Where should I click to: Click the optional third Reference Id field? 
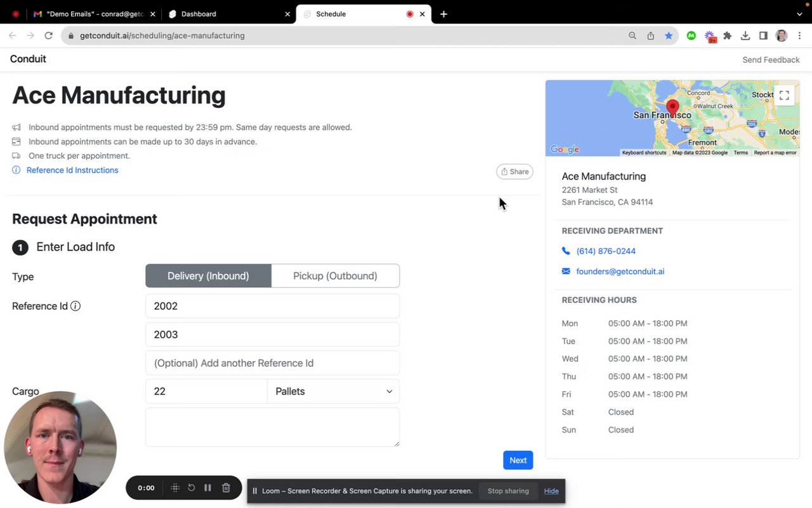click(x=272, y=363)
